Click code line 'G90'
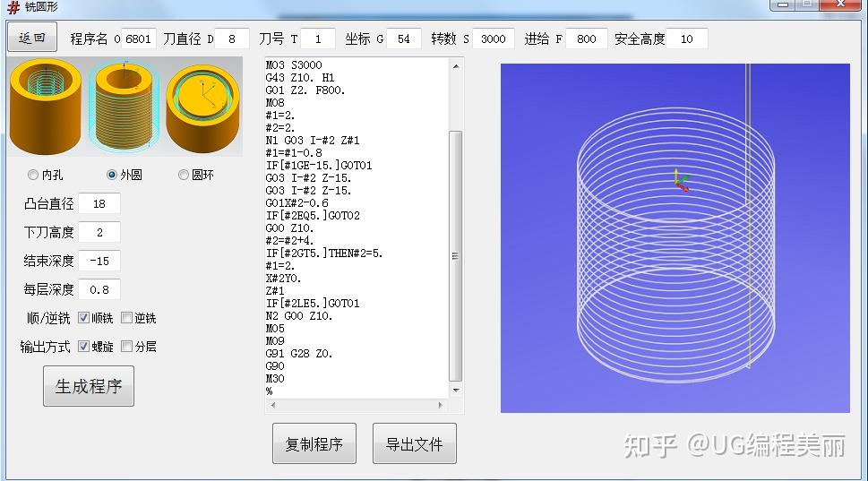This screenshot has height=481, width=868. click(275, 365)
